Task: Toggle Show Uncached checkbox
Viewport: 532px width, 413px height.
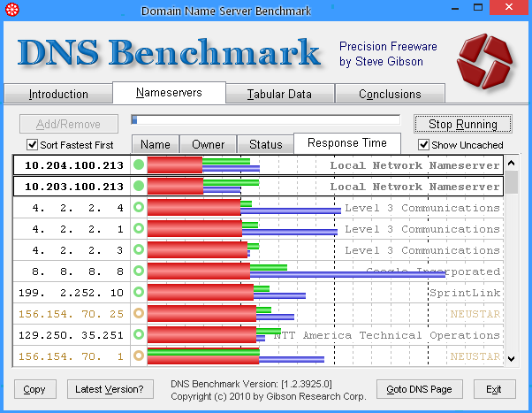Action: click(x=423, y=145)
